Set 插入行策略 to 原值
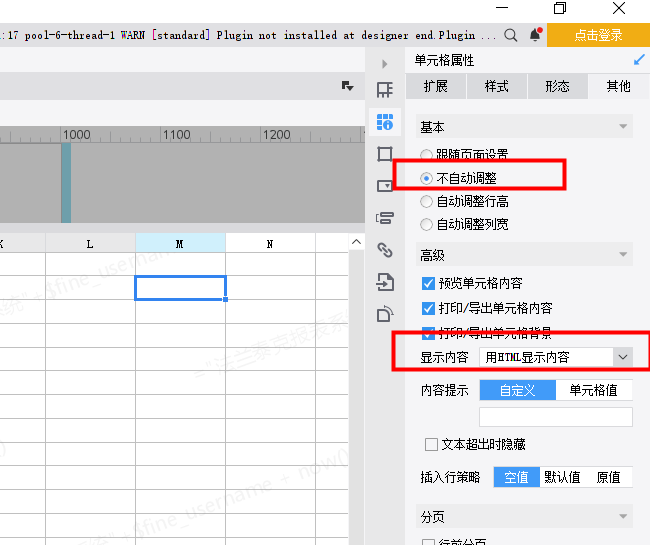Image resolution: width=650 pixels, height=545 pixels. [x=609, y=477]
